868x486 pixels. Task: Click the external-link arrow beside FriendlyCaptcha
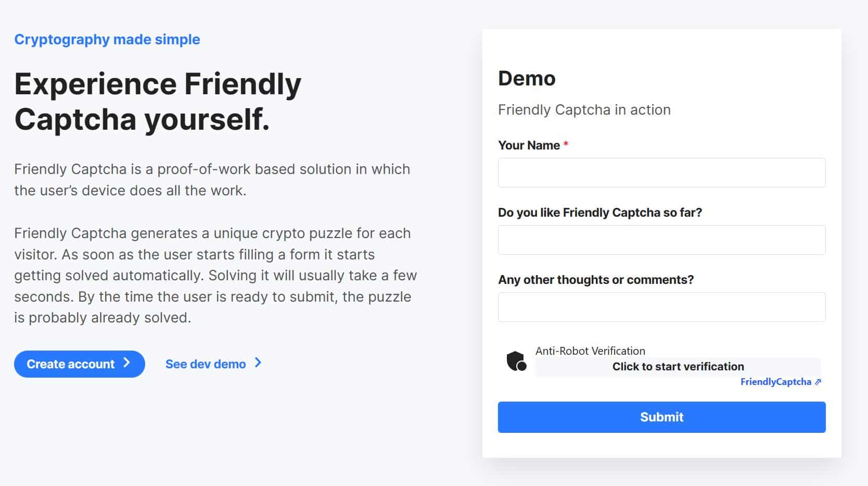[818, 382]
